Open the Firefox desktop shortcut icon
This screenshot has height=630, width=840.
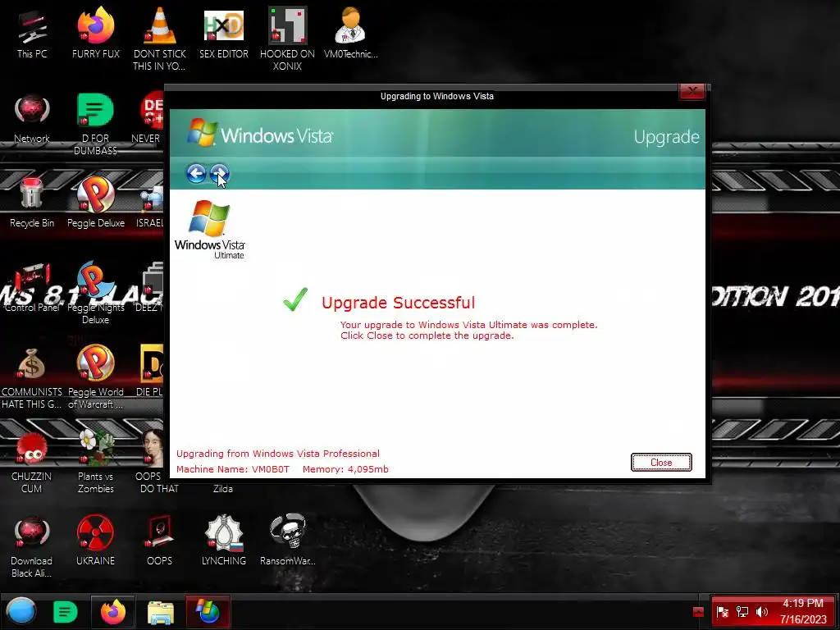pos(95,34)
